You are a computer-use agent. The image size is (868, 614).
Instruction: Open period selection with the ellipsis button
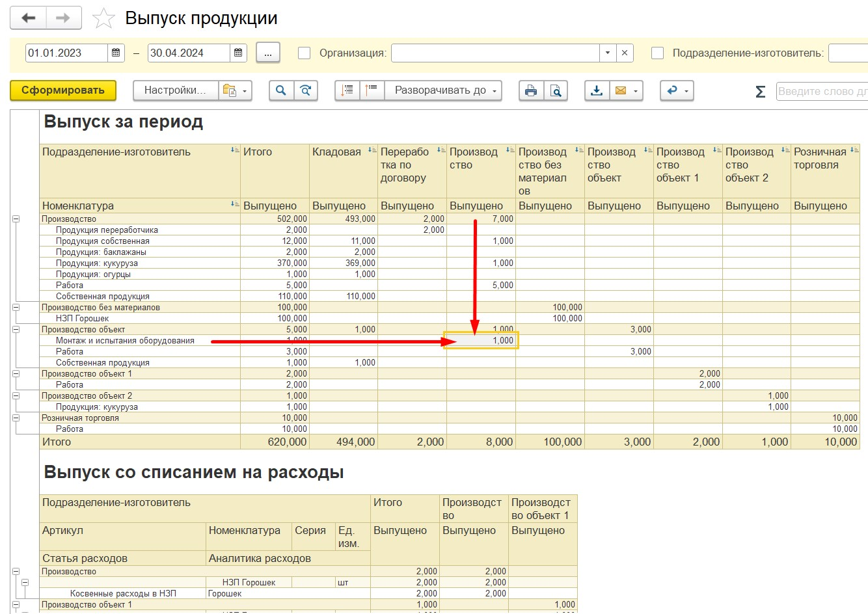pyautogui.click(x=268, y=53)
